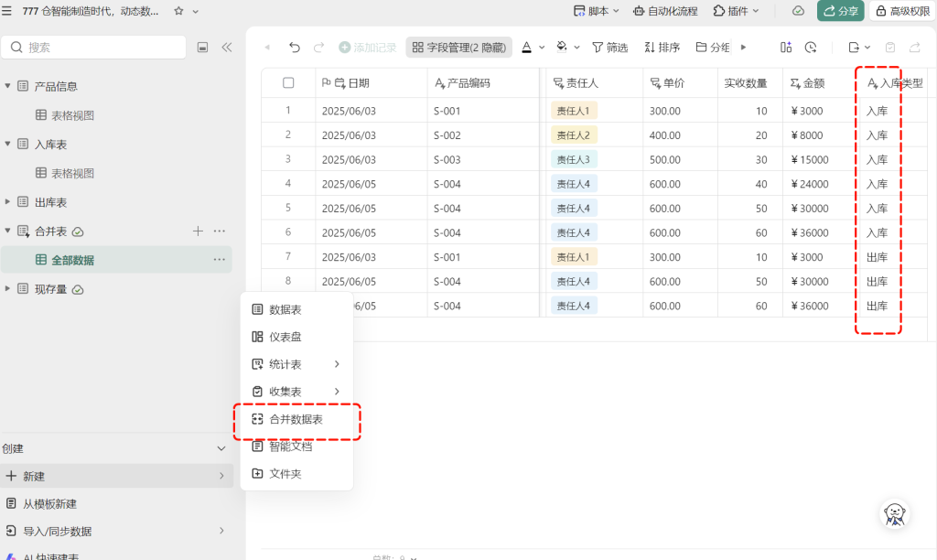The height and width of the screenshot is (560, 937).
Task: Click 从模板新建
Action: tap(116, 504)
